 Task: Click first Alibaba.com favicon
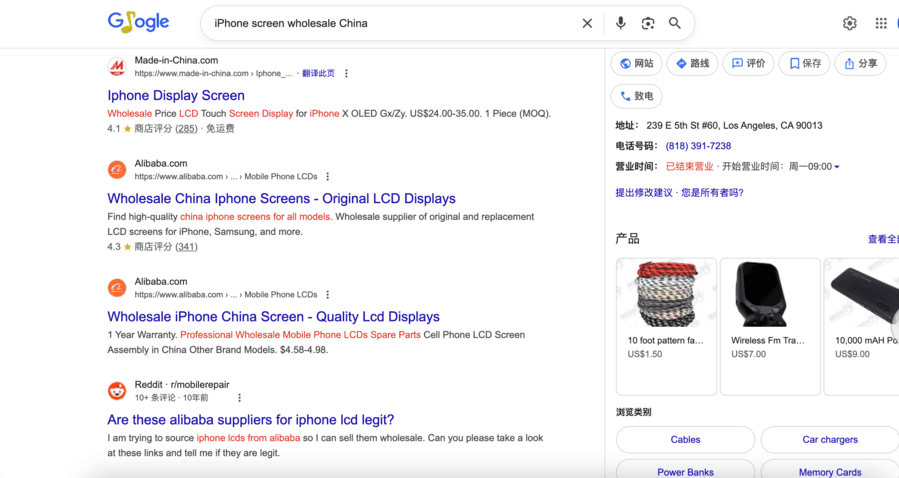coord(117,170)
